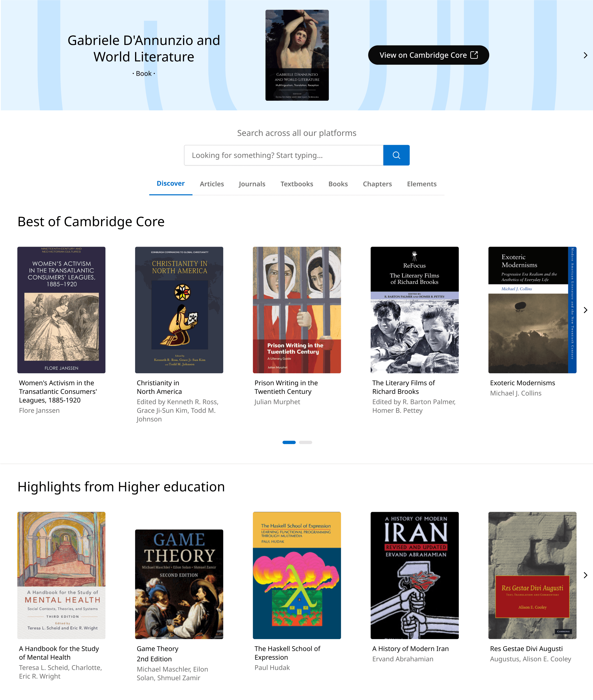This screenshot has height=700, width=593.
Task: Show next Best of Cambridge Core books
Action: pos(585,310)
